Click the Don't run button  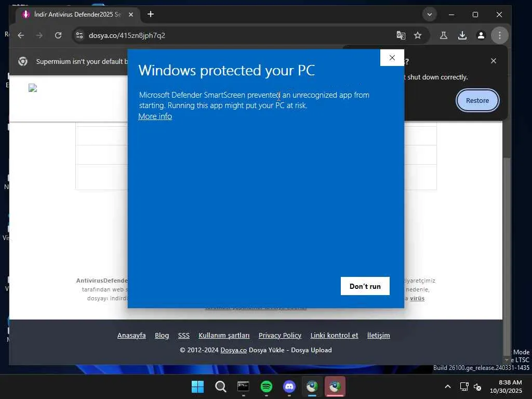(365, 286)
